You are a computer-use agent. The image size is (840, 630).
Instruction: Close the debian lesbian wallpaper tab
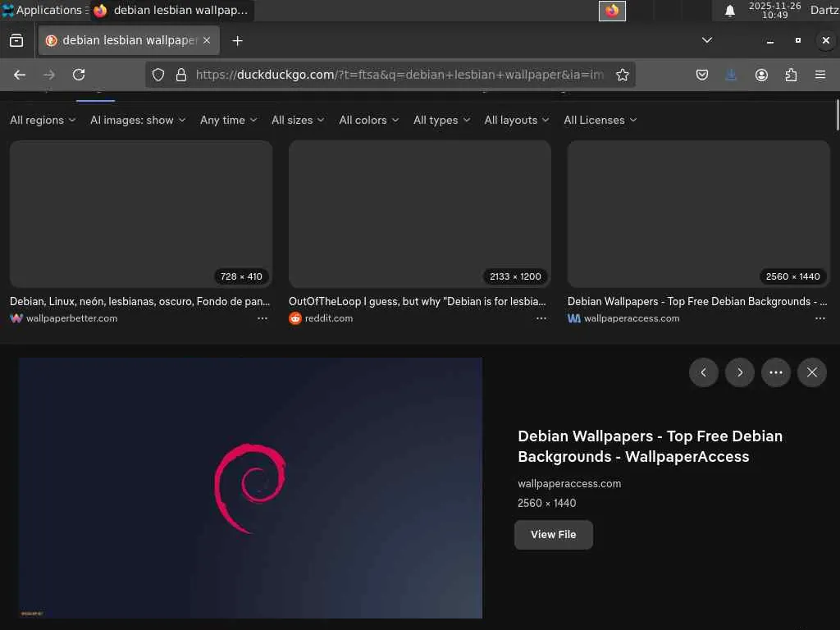point(207,40)
